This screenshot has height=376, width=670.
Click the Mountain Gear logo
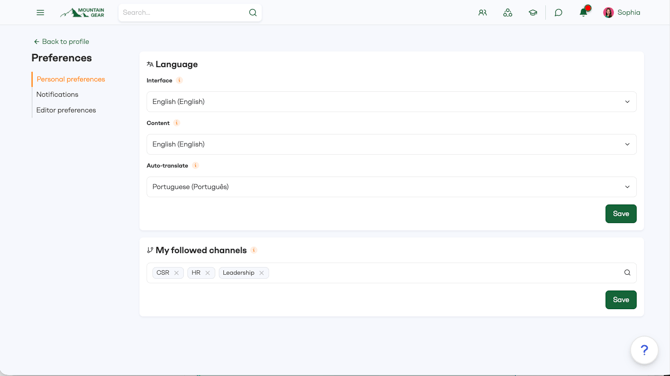coord(82,13)
